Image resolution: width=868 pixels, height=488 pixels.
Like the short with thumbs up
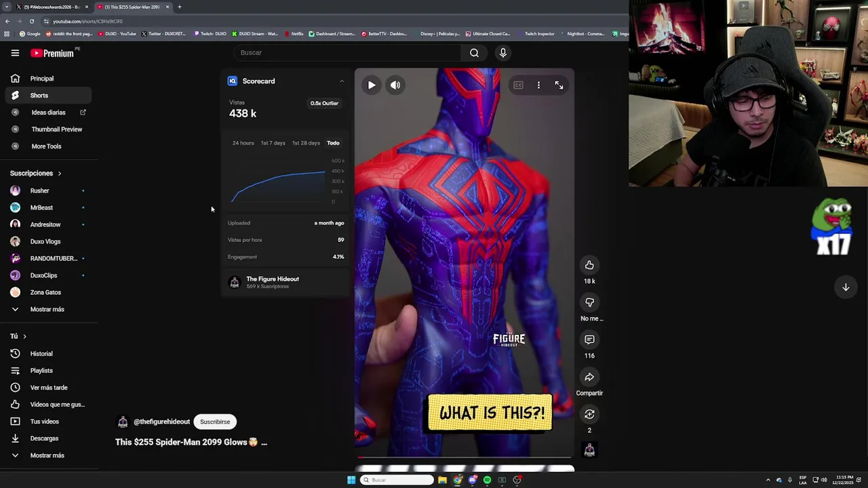[x=589, y=265]
